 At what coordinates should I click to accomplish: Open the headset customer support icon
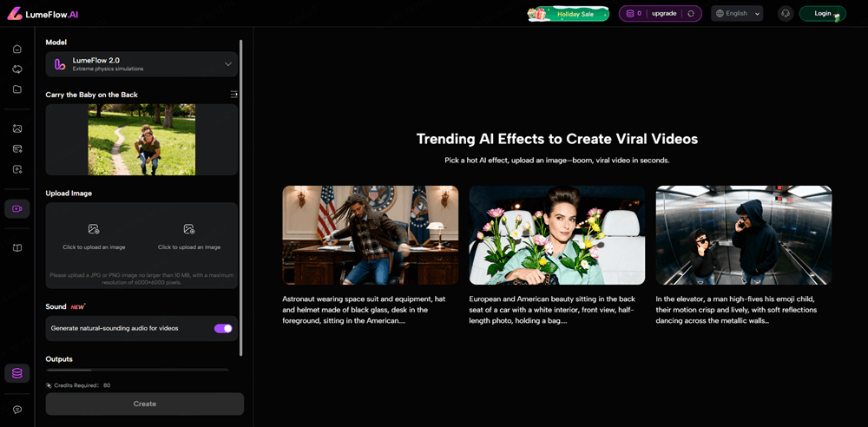[785, 13]
